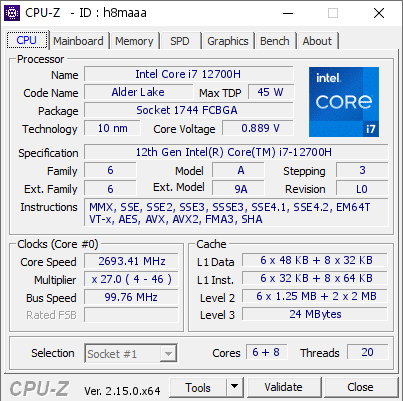This screenshot has width=403, height=401.
Task: Click the Close button at bottom
Action: point(360,387)
